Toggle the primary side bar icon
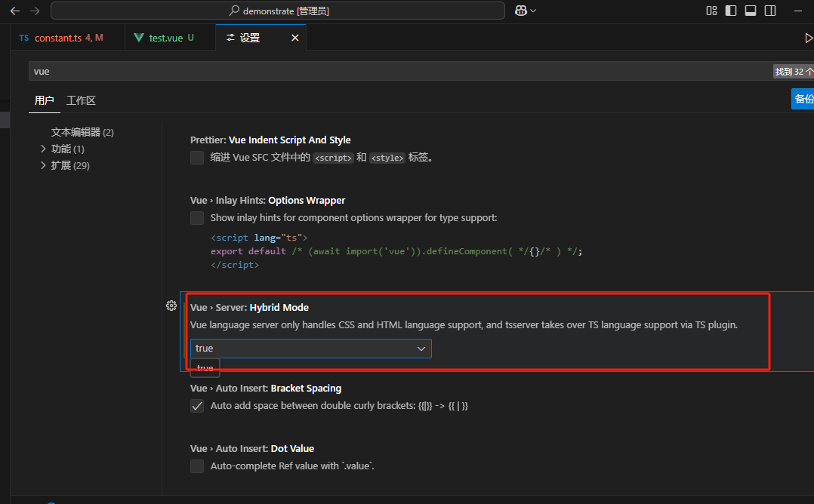The height and width of the screenshot is (504, 814). tap(731, 11)
